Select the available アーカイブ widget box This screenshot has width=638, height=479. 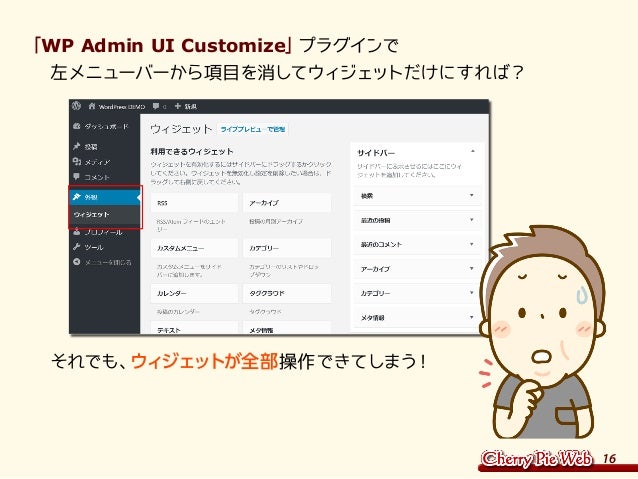pyautogui.click(x=287, y=203)
